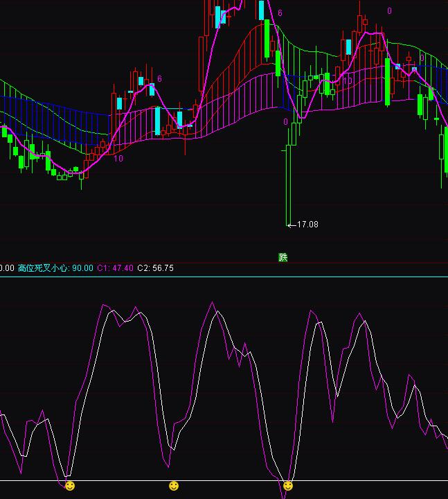
Task: Select the C2: 56.75 indicator value
Action: tap(156, 268)
